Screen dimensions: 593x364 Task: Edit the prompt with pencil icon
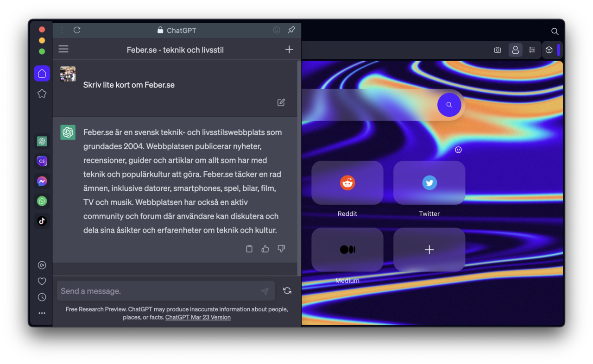pos(281,102)
